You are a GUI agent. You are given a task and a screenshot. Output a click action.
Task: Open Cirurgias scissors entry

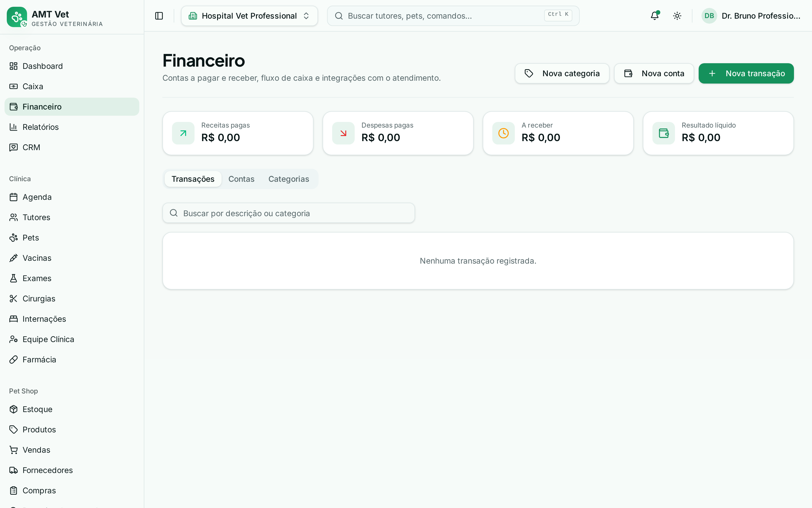(72, 299)
